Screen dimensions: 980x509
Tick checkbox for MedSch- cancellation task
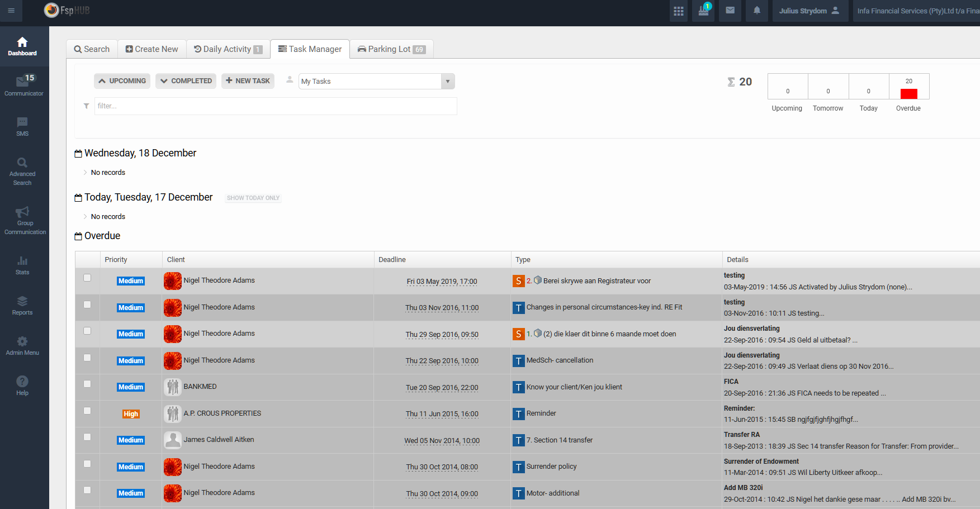click(87, 358)
